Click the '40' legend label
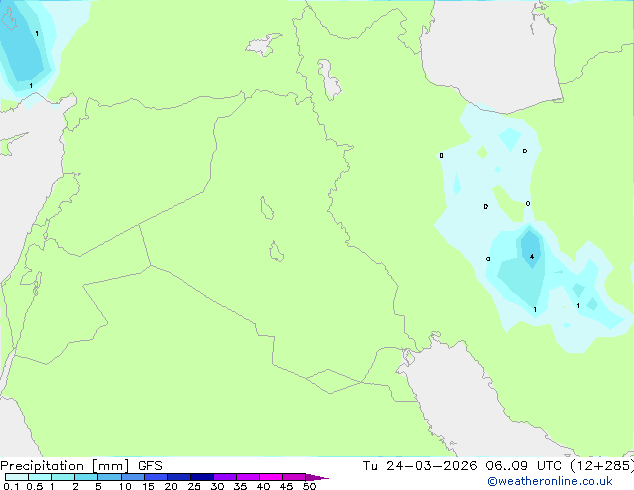This screenshot has width=634, height=490. pyautogui.click(x=263, y=486)
